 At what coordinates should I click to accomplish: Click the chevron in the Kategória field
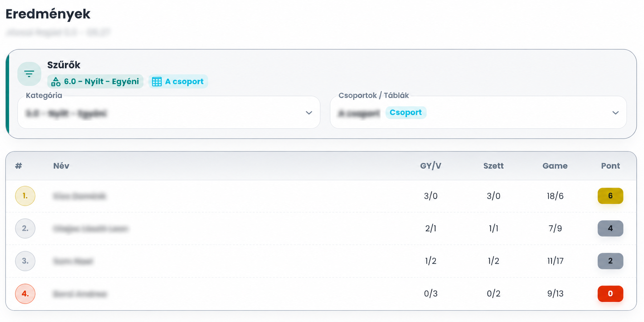coord(309,113)
